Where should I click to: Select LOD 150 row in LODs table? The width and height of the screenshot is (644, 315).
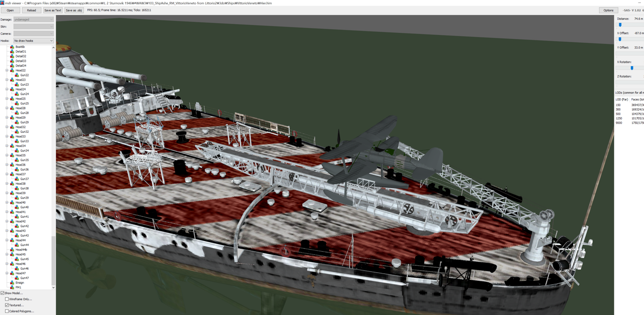tap(629, 105)
